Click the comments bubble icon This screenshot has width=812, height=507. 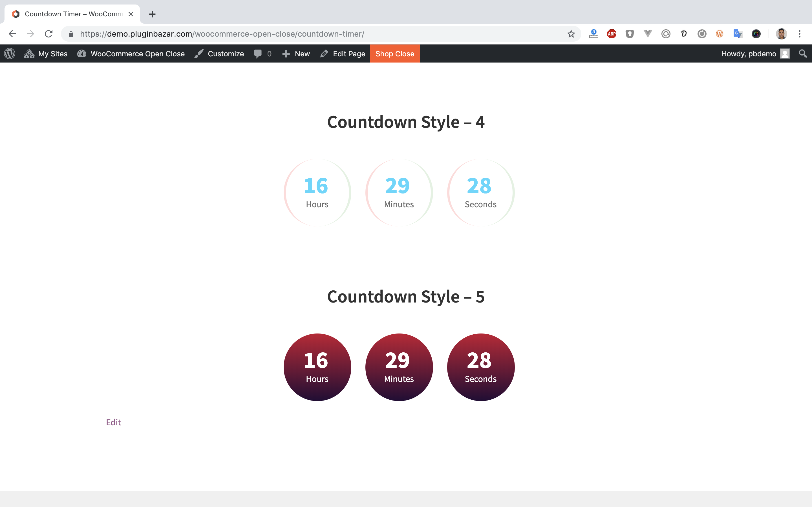tap(258, 54)
